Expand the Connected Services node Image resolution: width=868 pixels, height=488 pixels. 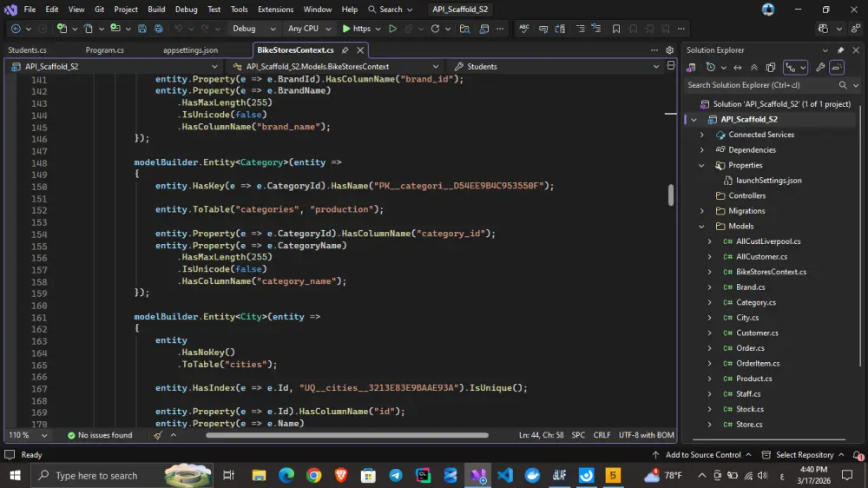(701, 135)
